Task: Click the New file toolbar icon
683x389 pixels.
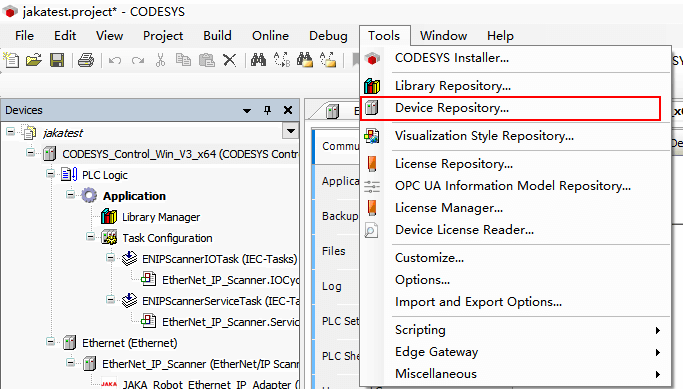Action: (x=11, y=60)
